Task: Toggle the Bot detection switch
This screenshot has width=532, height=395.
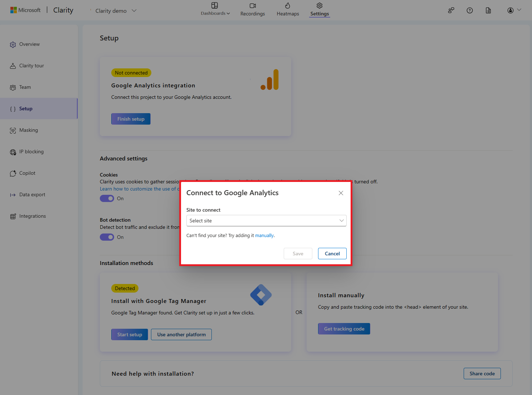Action: (x=107, y=237)
